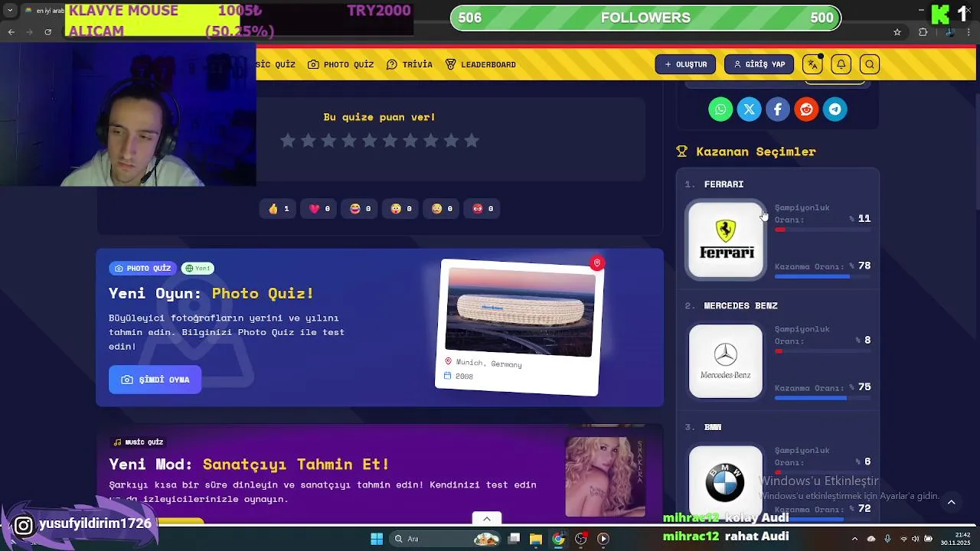Click the taskbar clock showing 21:42
The width and height of the screenshot is (980, 551).
pyautogui.click(x=955, y=539)
